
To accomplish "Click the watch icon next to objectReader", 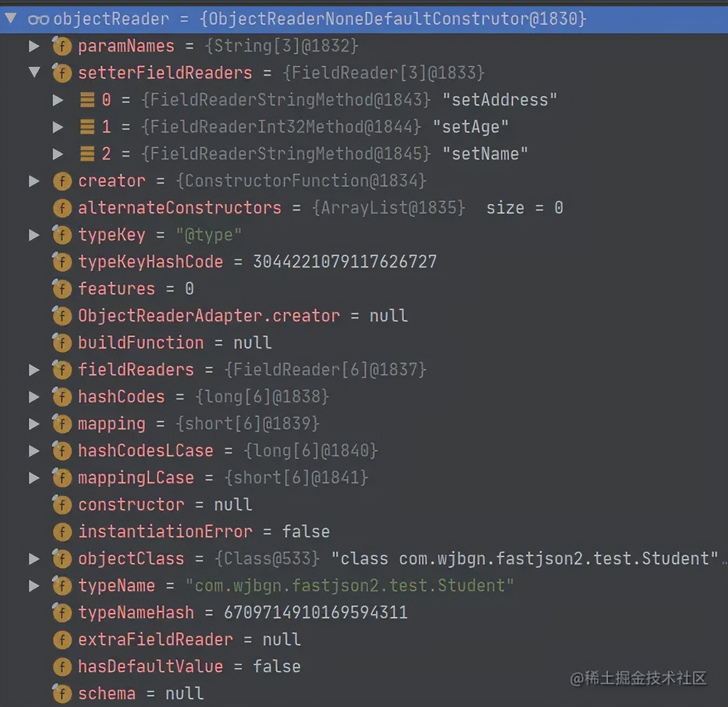I will tap(39, 19).
